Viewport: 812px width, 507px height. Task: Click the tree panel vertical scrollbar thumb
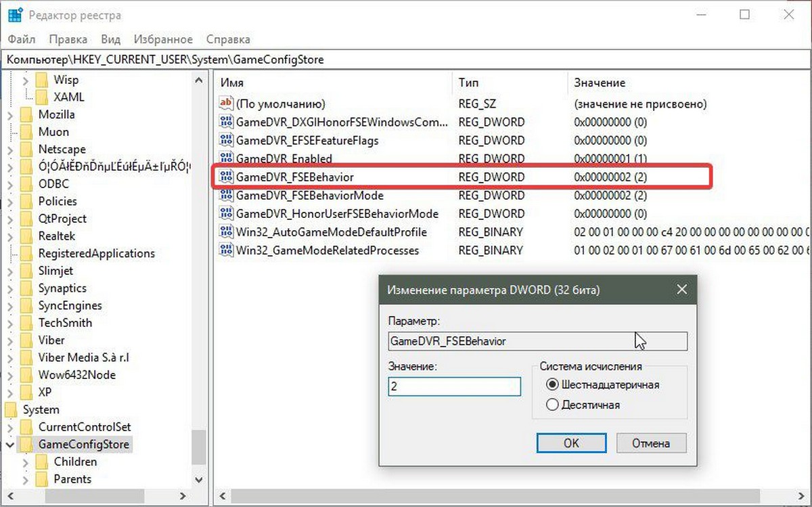click(x=199, y=448)
